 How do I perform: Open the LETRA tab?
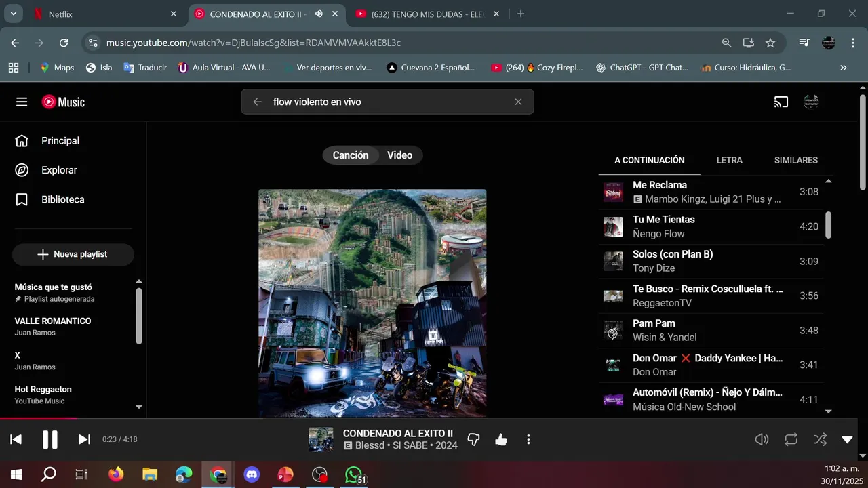(730, 161)
